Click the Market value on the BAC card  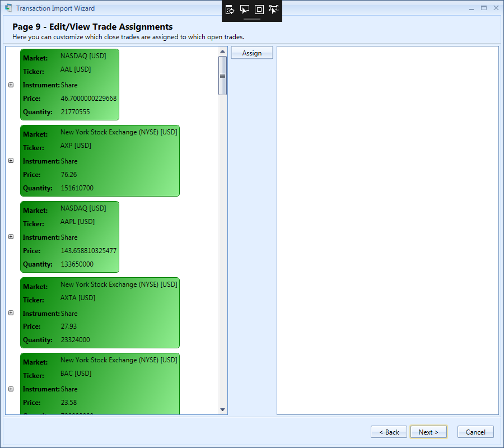pyautogui.click(x=119, y=360)
